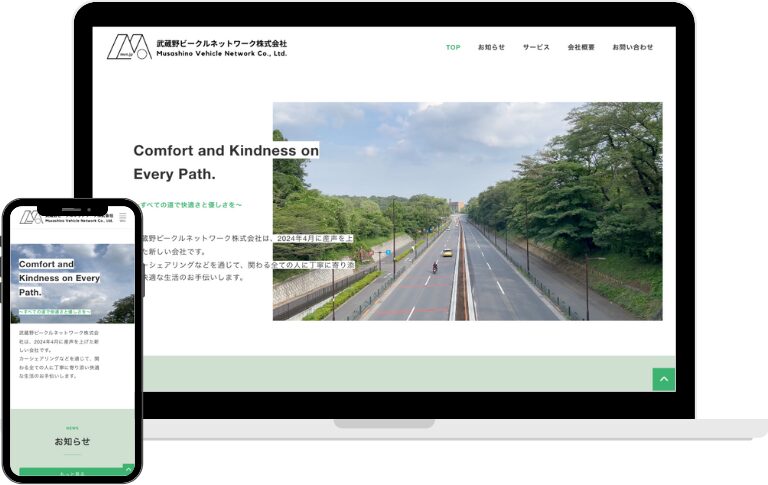Click the light green band on laptop page
This screenshot has width=768, height=485.
tap(400, 373)
